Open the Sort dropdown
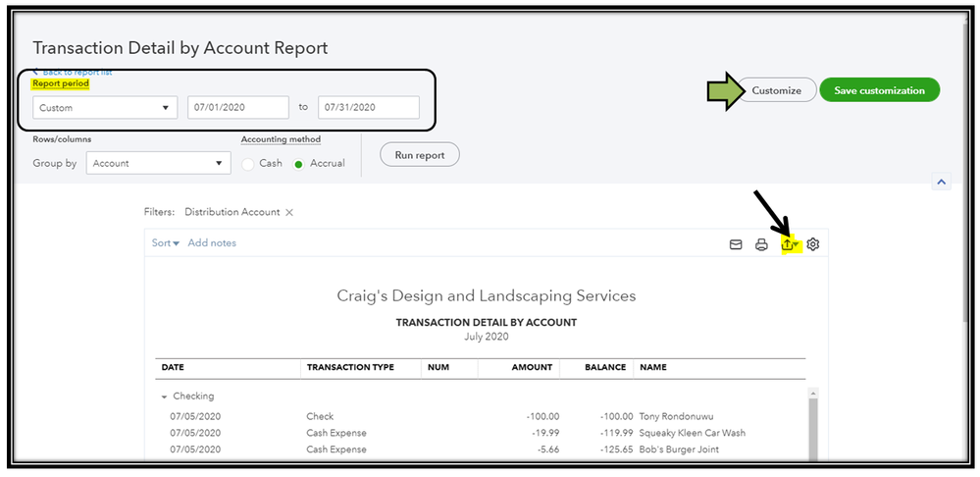The width and height of the screenshot is (980, 477). point(165,243)
